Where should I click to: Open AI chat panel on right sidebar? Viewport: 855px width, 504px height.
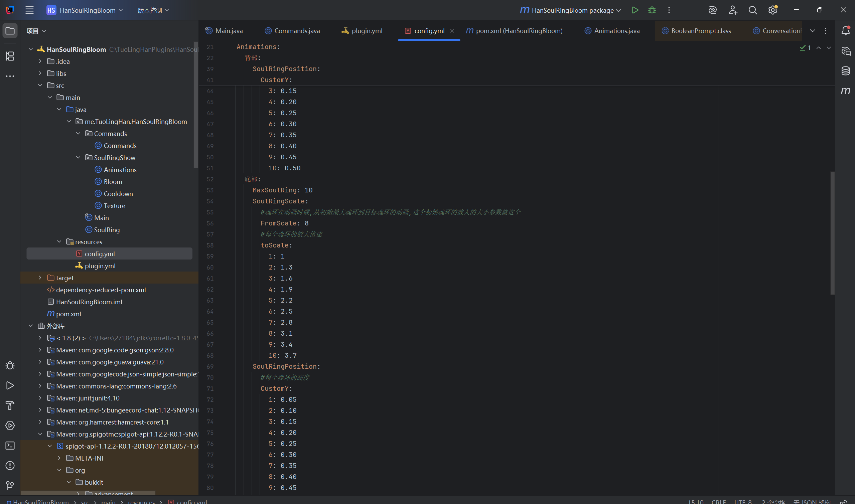click(846, 51)
